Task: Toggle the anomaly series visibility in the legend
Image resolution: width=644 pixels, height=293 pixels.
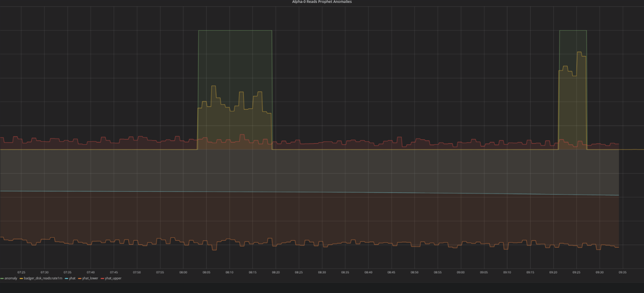Action: tap(10, 278)
